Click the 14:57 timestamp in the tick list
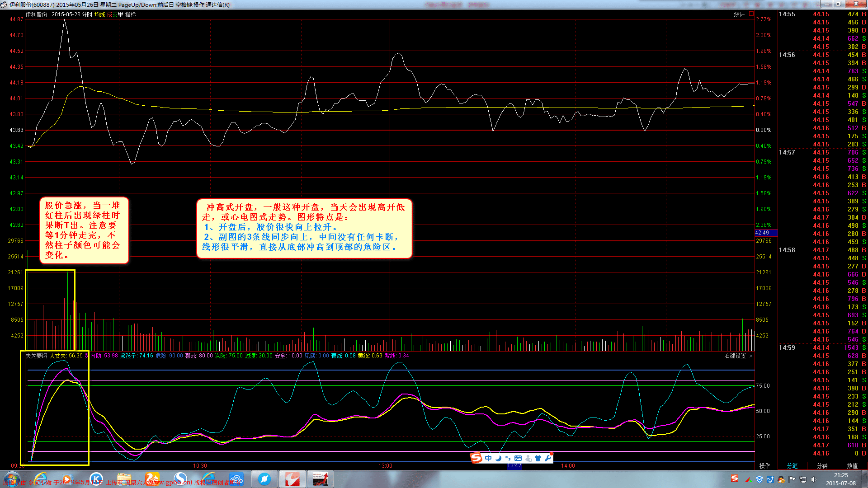The image size is (868, 488). (x=787, y=153)
